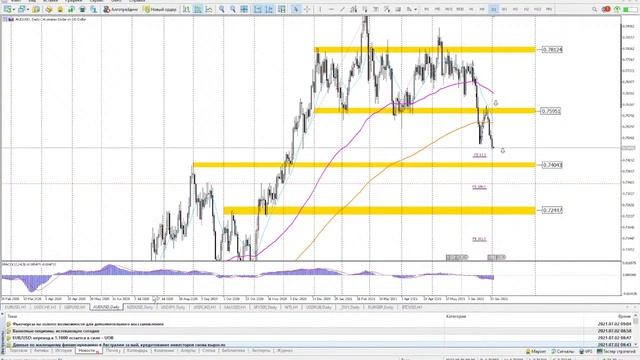Zoom in on the chart
Viewport: 640px width, 360px height.
point(222,9)
